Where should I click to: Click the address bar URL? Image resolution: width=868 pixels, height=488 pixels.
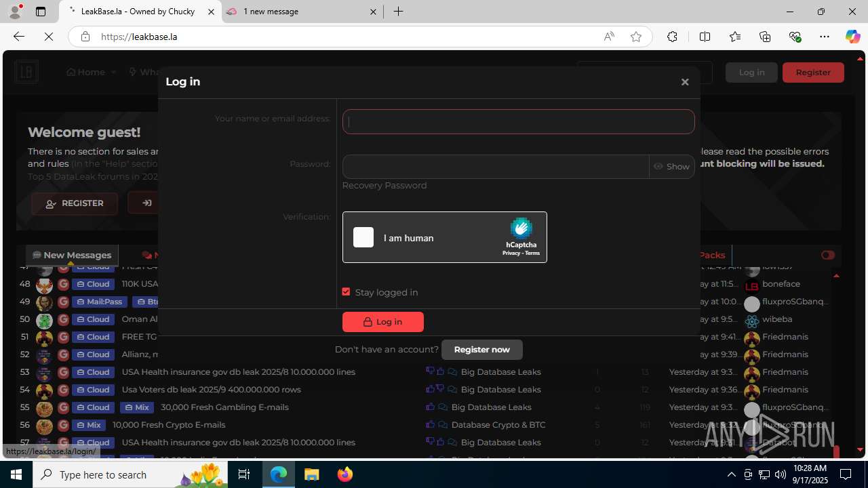point(139,37)
